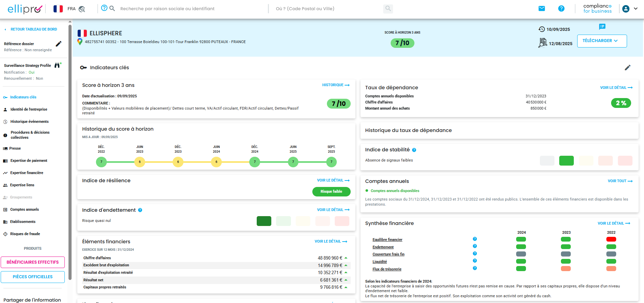Go to Expertise financière section
The width and height of the screenshot is (644, 303).
pyautogui.click(x=27, y=173)
